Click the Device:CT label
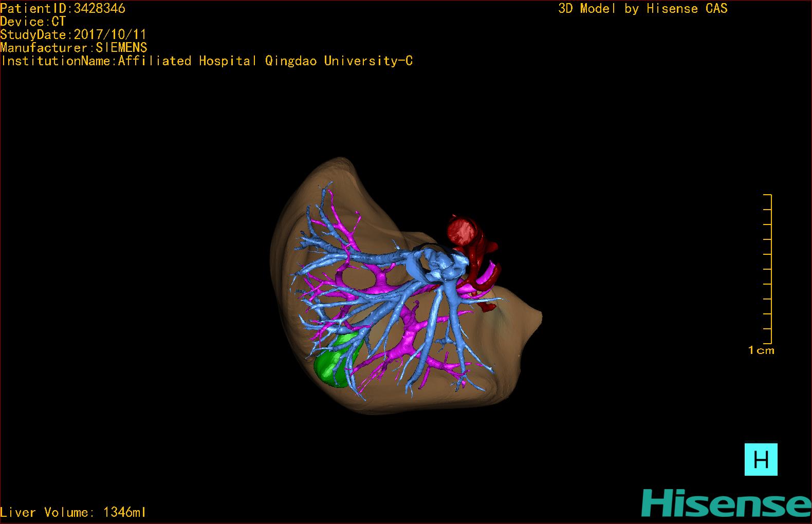 pos(33,22)
